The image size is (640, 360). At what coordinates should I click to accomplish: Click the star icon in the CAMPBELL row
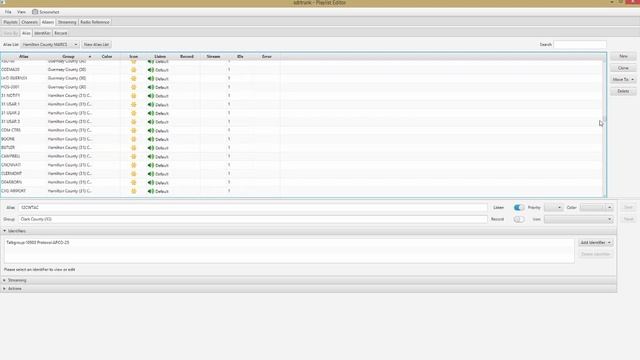tap(133, 156)
